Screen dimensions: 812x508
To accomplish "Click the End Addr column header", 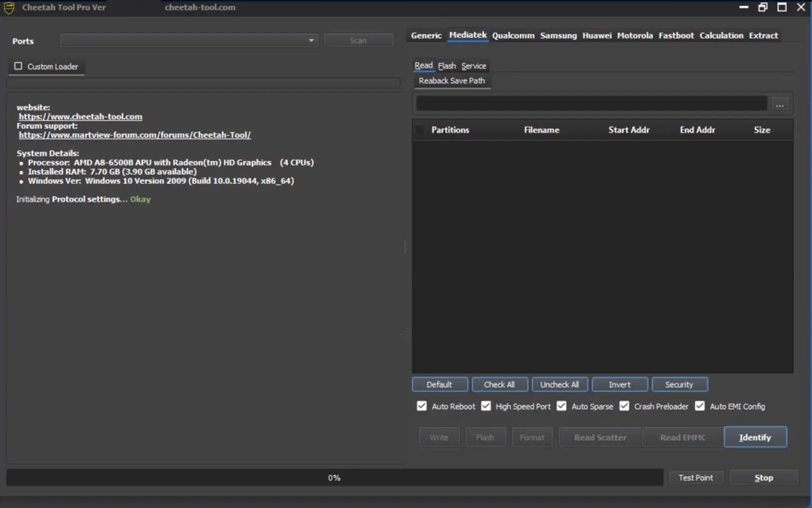I will (x=697, y=130).
